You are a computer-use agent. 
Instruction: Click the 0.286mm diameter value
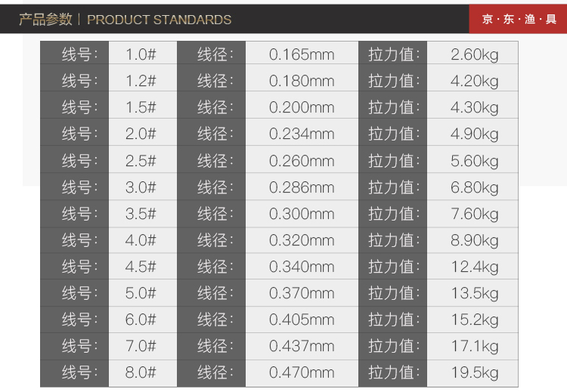[302, 187]
